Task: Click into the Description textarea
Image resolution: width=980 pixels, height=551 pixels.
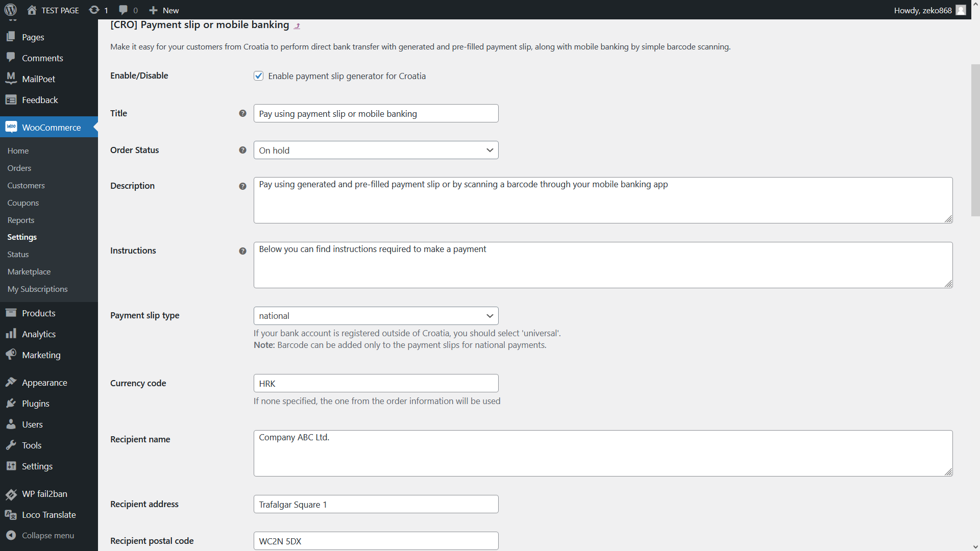Action: point(603,200)
